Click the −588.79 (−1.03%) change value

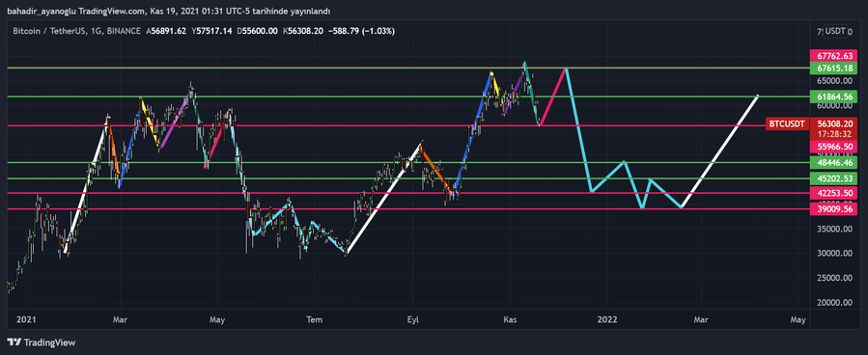(x=361, y=32)
